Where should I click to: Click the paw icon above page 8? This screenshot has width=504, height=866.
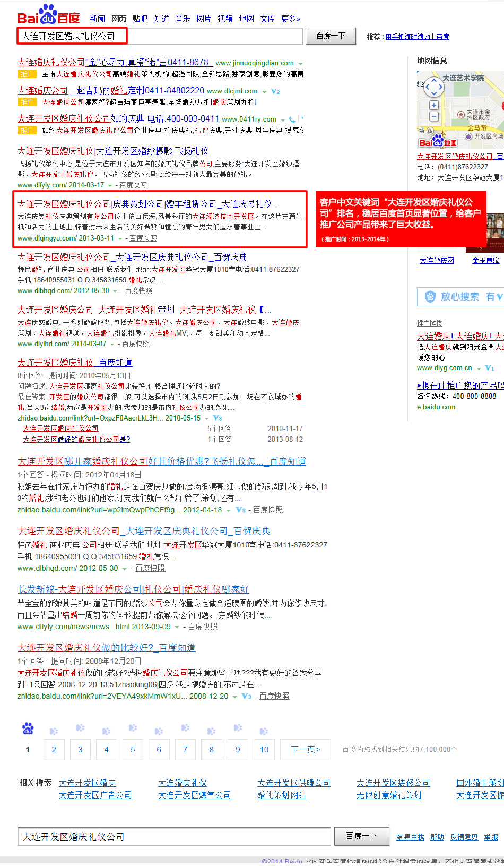[x=211, y=731]
